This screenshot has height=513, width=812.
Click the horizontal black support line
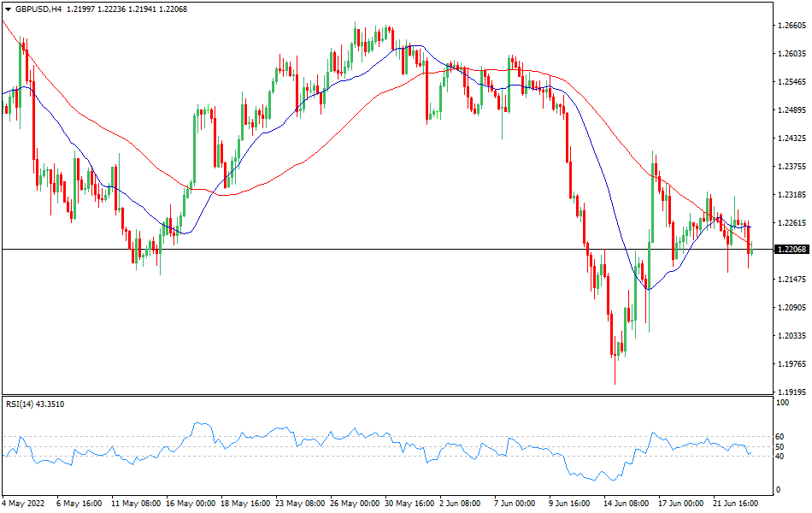click(x=256, y=248)
